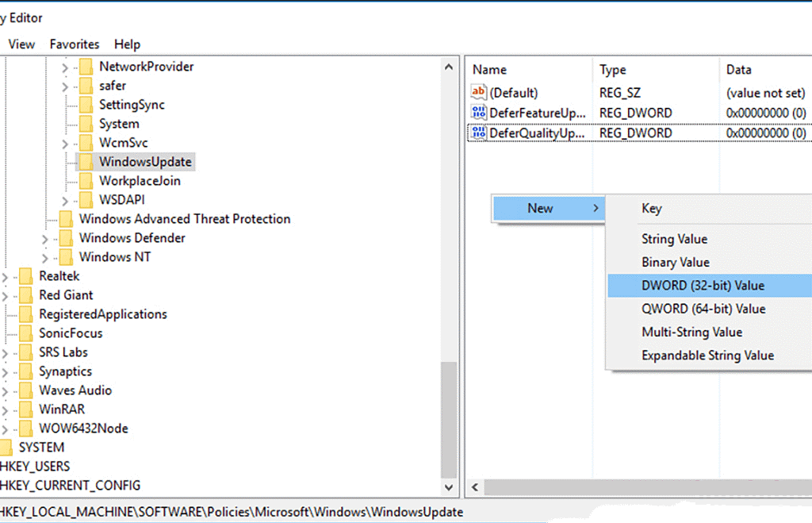The image size is (812, 523).
Task: Click the DeferFeatureUpdates DWORD value icon
Action: pyautogui.click(x=478, y=113)
